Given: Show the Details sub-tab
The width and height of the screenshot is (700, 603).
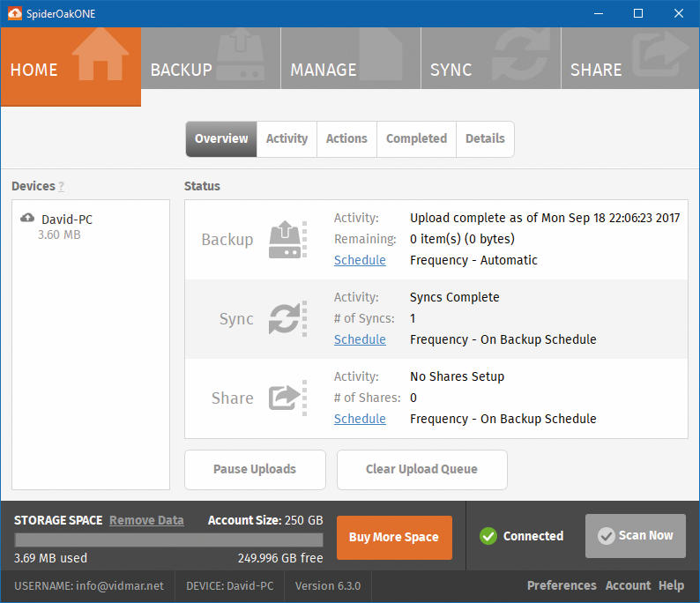Looking at the screenshot, I should (x=485, y=138).
